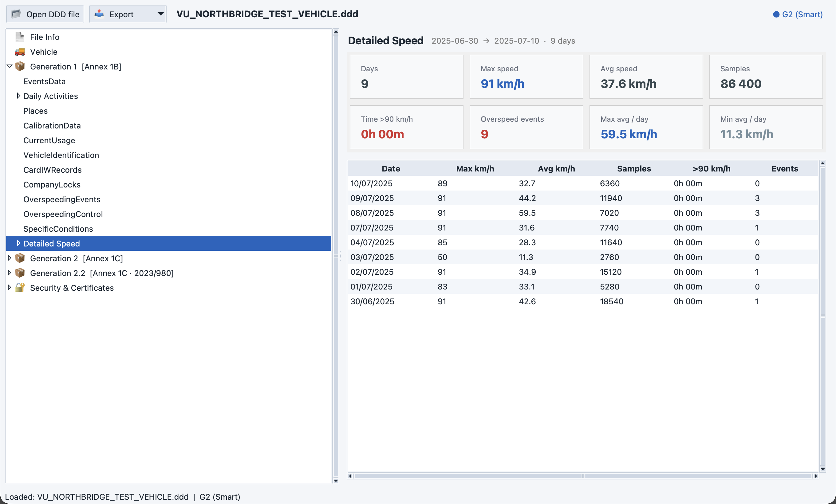This screenshot has width=836, height=504.
Task: Sort by the Max km/h column header
Action: [x=475, y=169]
